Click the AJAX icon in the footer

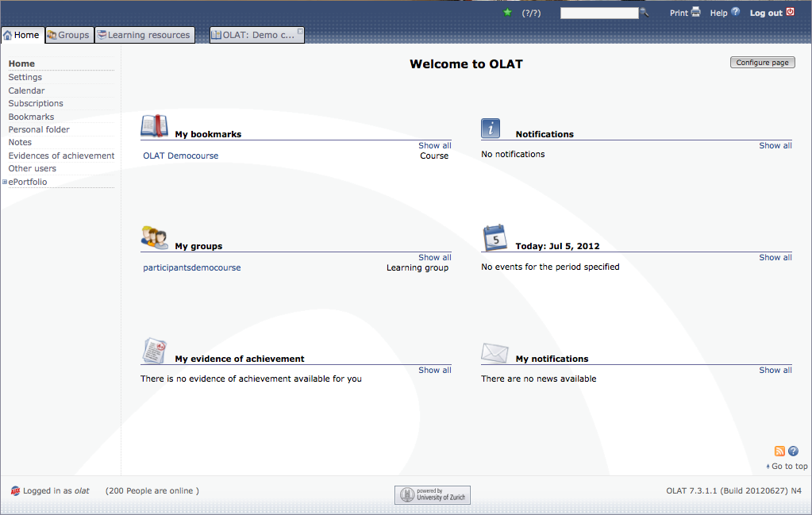click(16, 491)
